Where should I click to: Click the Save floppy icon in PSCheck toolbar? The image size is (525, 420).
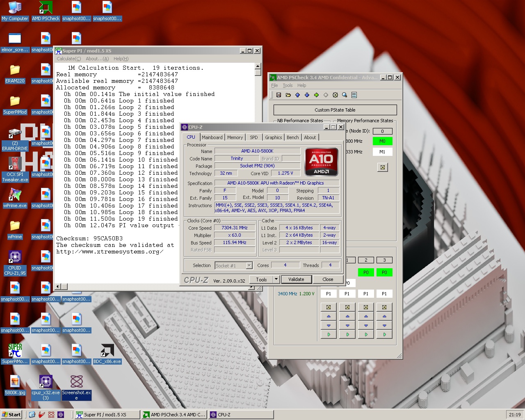[278, 95]
